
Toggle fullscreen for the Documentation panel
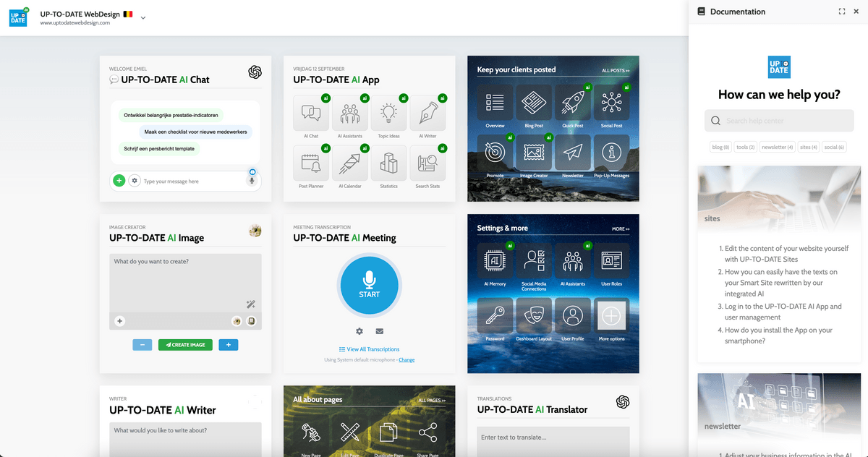842,12
